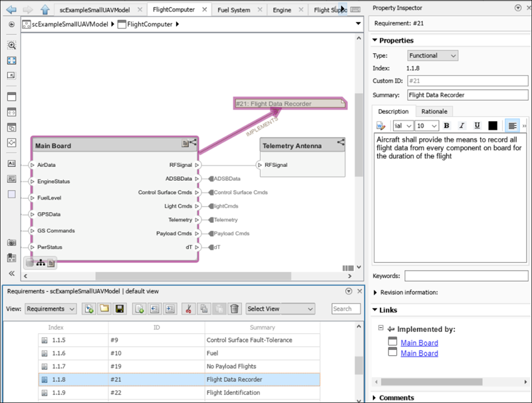Open the Select View dropdown
The width and height of the screenshot is (532, 403).
[279, 309]
